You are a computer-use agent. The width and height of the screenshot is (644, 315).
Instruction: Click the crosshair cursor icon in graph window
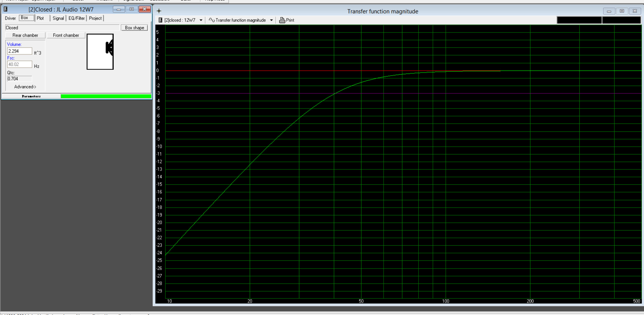click(159, 11)
